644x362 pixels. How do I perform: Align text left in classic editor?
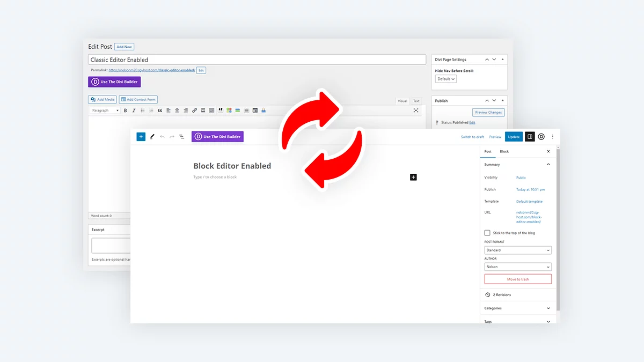click(x=169, y=110)
